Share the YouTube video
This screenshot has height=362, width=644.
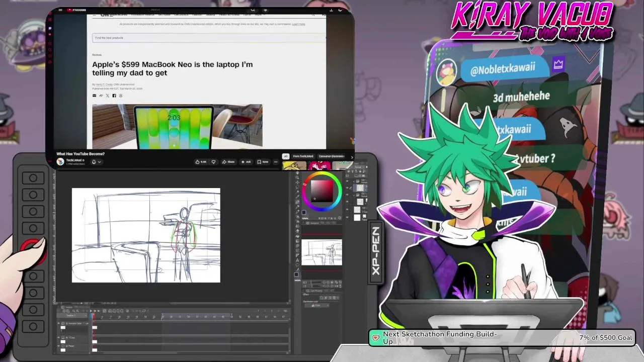(229, 162)
